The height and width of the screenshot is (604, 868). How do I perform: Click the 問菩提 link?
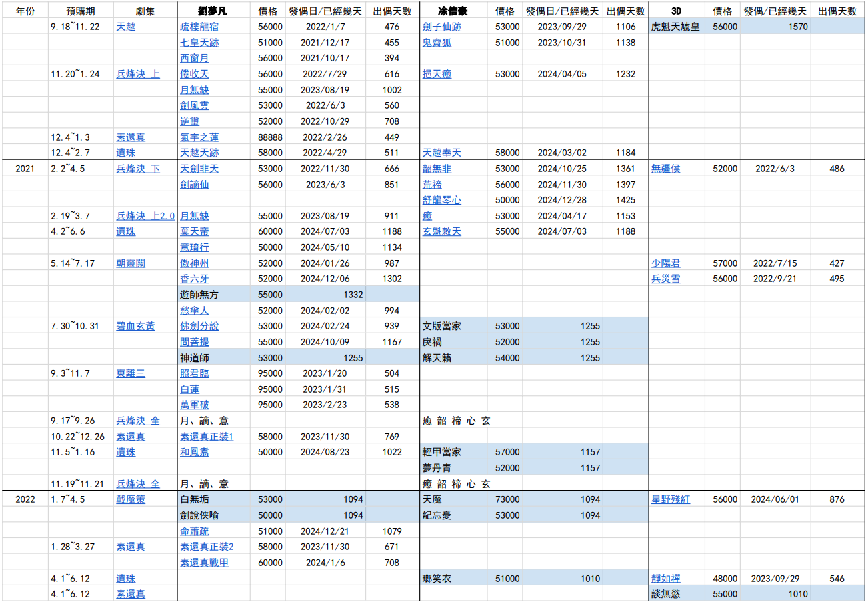coord(195,342)
